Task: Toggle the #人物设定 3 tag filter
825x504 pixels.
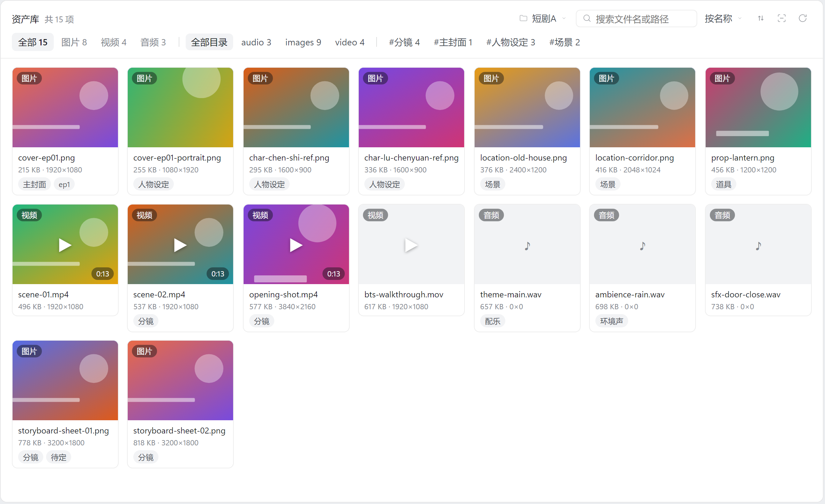Action: [511, 42]
